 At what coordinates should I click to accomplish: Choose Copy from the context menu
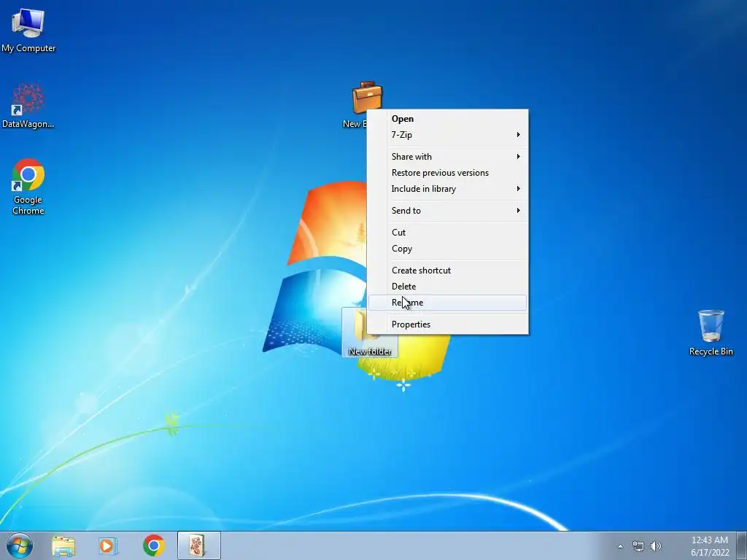(x=447, y=249)
